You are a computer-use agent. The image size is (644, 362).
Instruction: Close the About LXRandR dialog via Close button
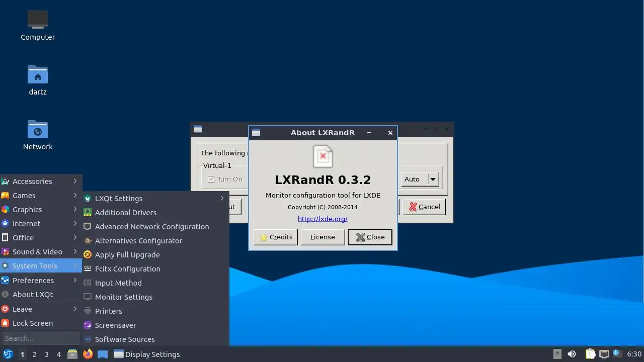click(x=370, y=237)
